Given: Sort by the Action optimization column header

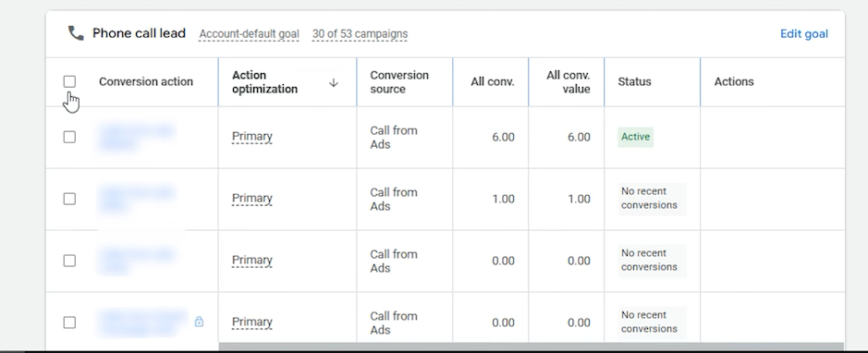Looking at the screenshot, I should [264, 82].
